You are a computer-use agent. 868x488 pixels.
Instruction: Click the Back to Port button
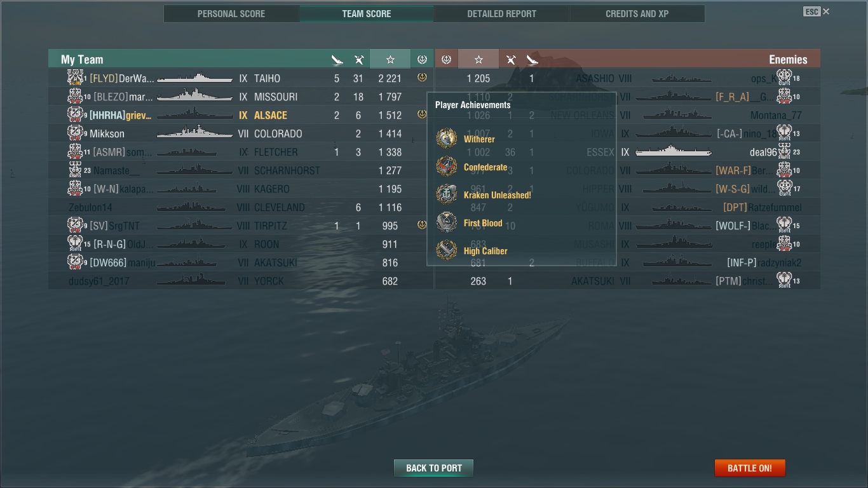click(434, 468)
